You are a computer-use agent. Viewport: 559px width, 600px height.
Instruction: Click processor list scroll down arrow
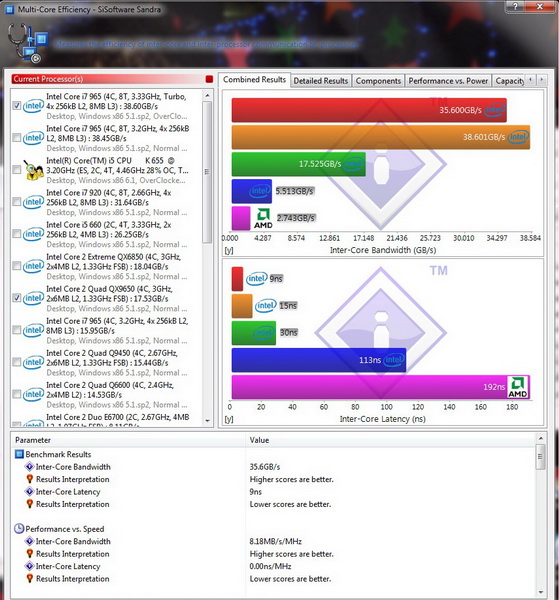point(207,421)
